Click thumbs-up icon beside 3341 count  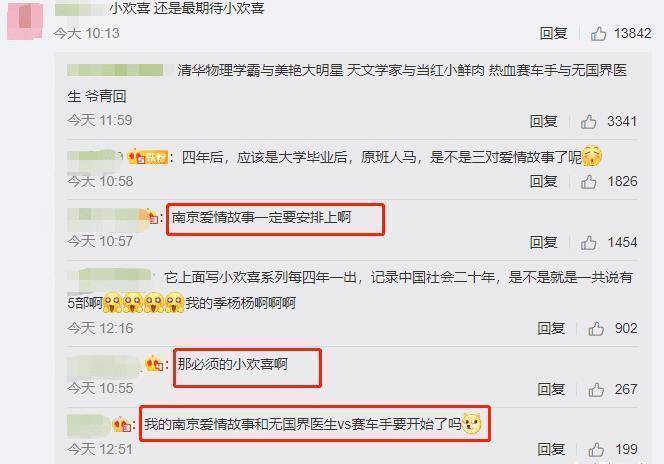(588, 122)
